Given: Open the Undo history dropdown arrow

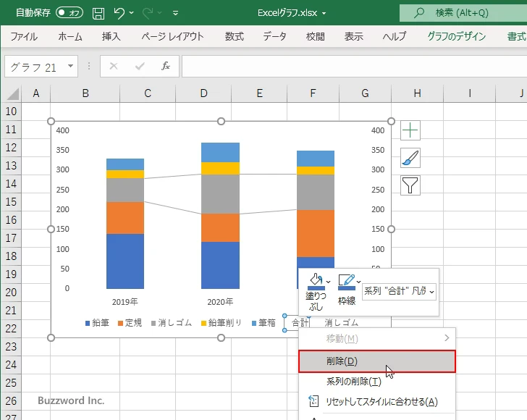Looking at the screenshot, I should (x=132, y=13).
